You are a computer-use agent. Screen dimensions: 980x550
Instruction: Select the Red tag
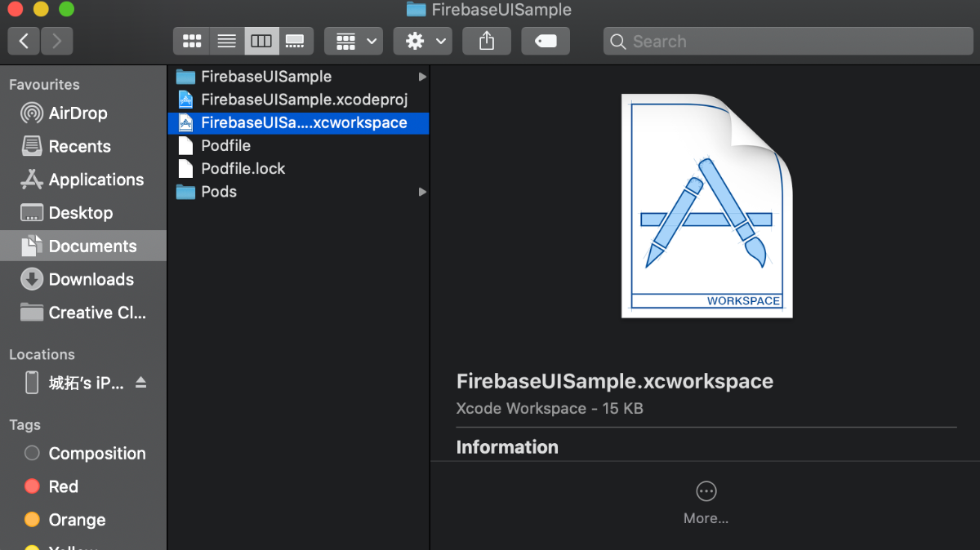click(83, 486)
